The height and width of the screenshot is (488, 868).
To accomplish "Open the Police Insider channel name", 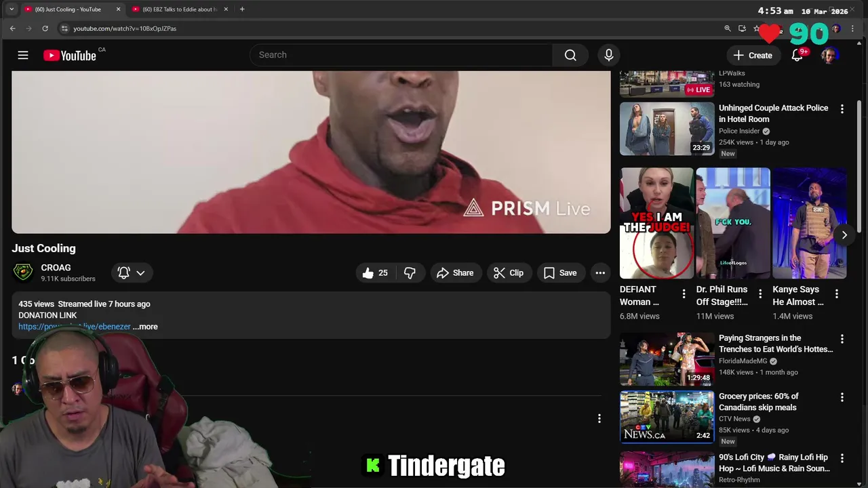I will tap(739, 131).
